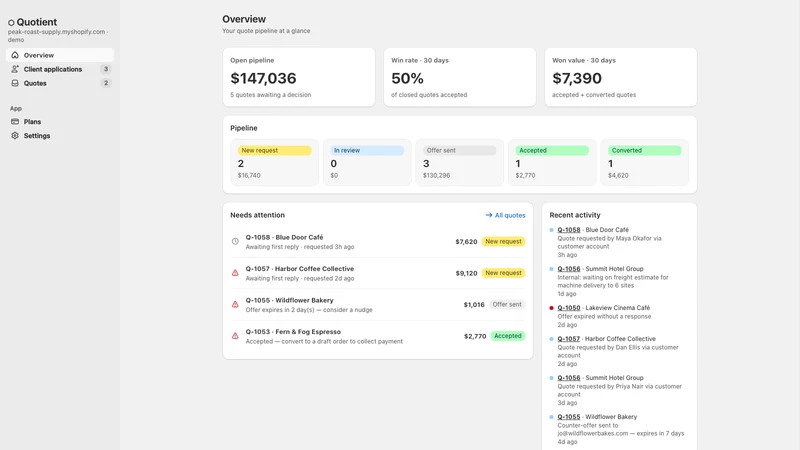
Task: Select the In review pipeline stage card
Action: 367,162
